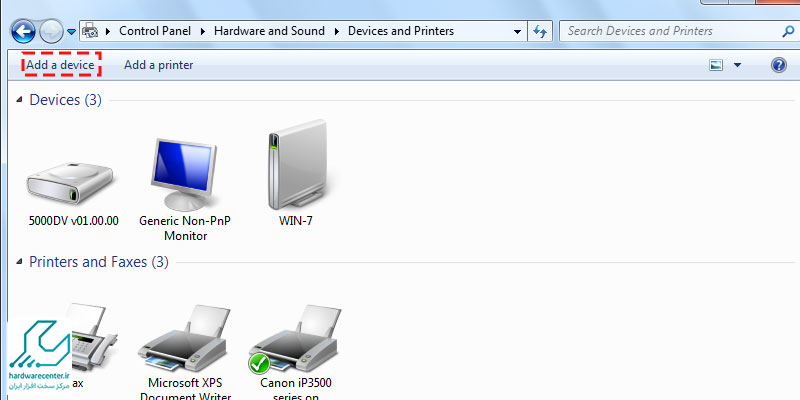Select Control Panel in the address bar
Viewport: 800px width, 400px height.
[155, 31]
